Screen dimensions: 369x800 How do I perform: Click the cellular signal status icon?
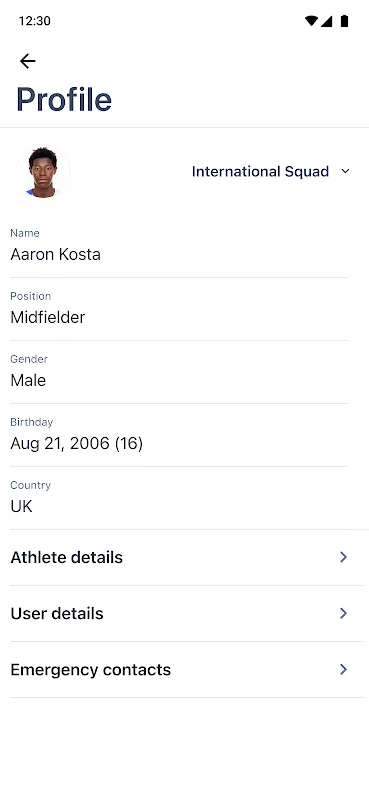[x=327, y=21]
